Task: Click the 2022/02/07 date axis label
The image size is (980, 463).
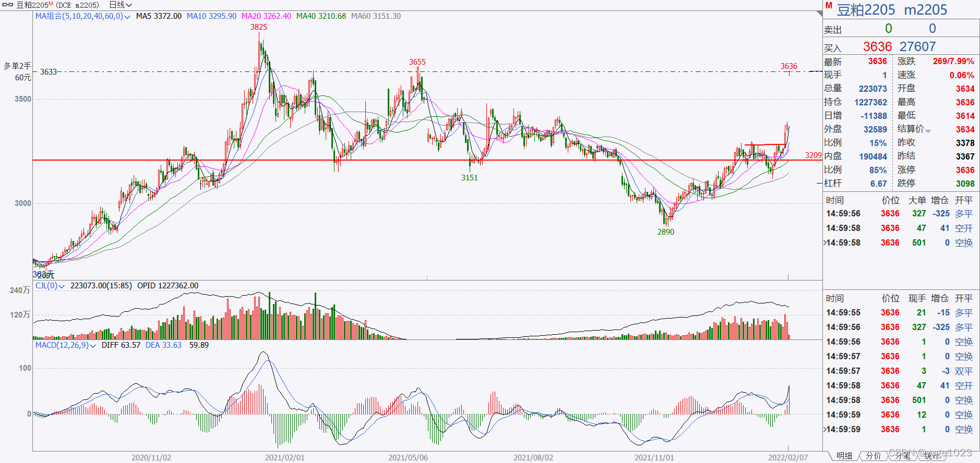Action: pos(788,457)
